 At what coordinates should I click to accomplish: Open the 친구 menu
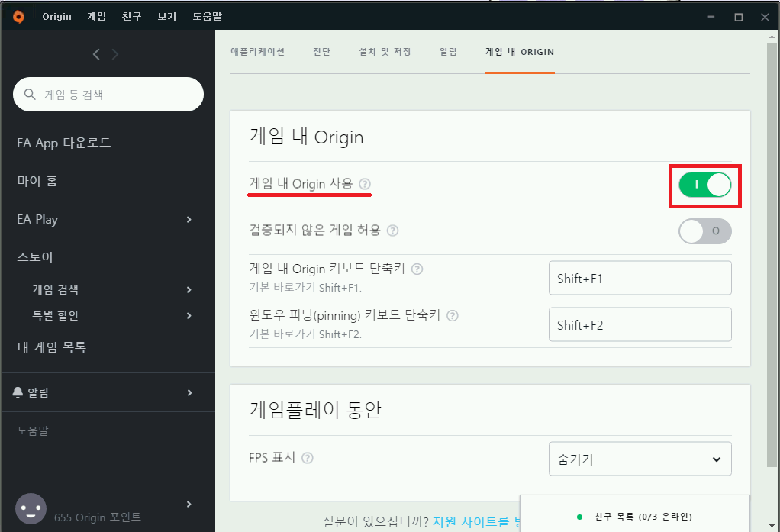(x=131, y=17)
